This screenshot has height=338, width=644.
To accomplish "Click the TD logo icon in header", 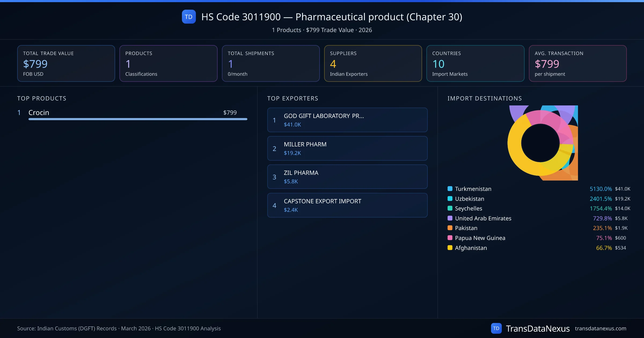I will pyautogui.click(x=189, y=17).
